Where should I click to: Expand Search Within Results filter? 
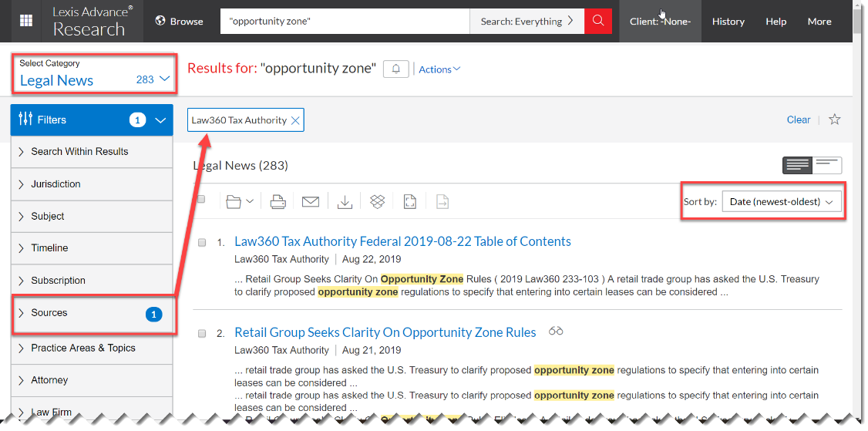pyautogui.click(x=92, y=152)
